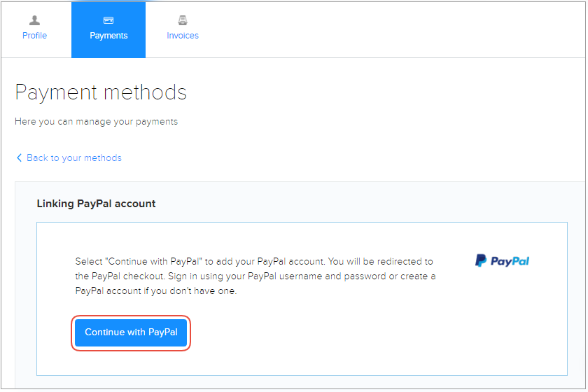Click the PayPal double-P logo symbol

pyautogui.click(x=481, y=261)
